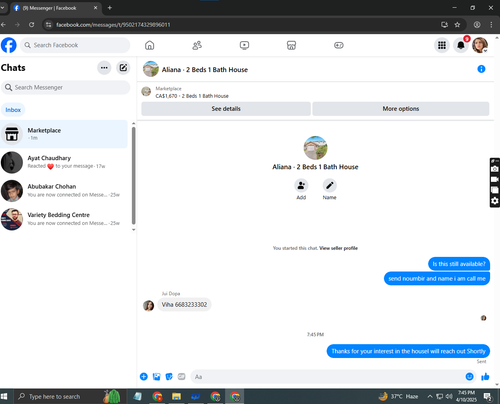Click the Search Facebook field

coord(75,45)
